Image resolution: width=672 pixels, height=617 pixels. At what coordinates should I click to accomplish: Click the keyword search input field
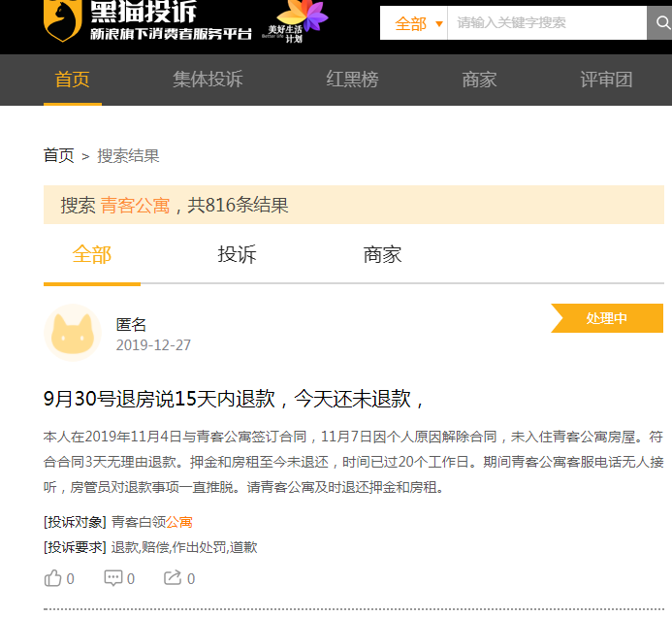[547, 23]
